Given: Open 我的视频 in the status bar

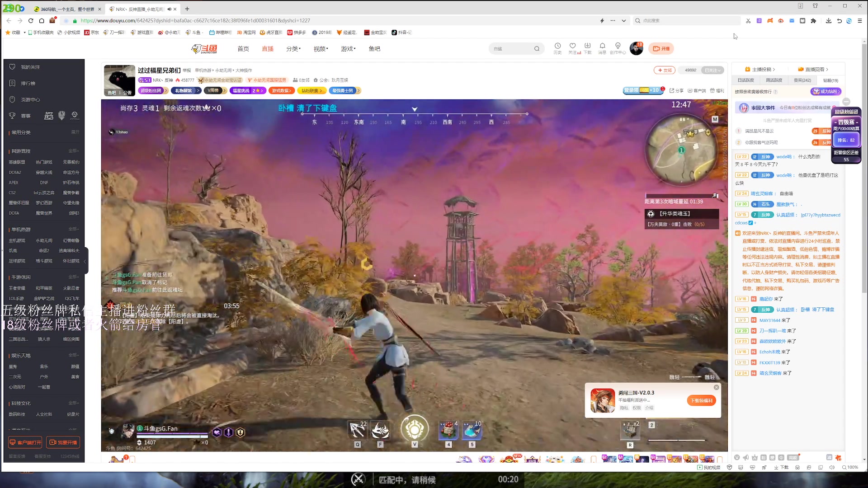Looking at the screenshot, I should point(709,468).
